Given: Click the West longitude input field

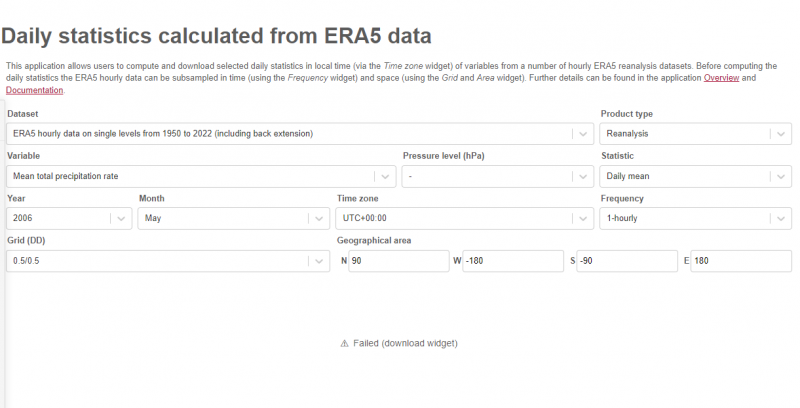Looking at the screenshot, I should [x=513, y=261].
